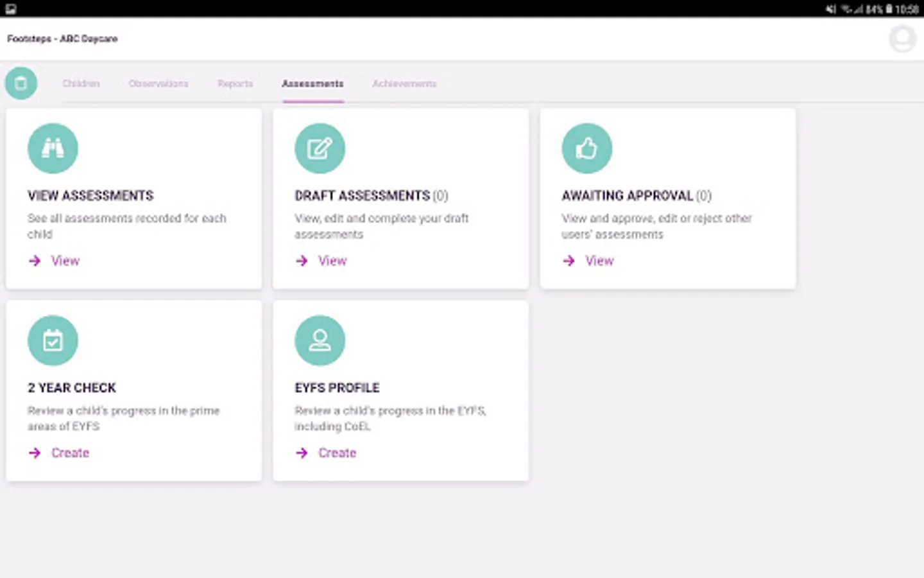Switch to the Observations tab
Viewport: 924px width, 578px height.
click(x=158, y=83)
